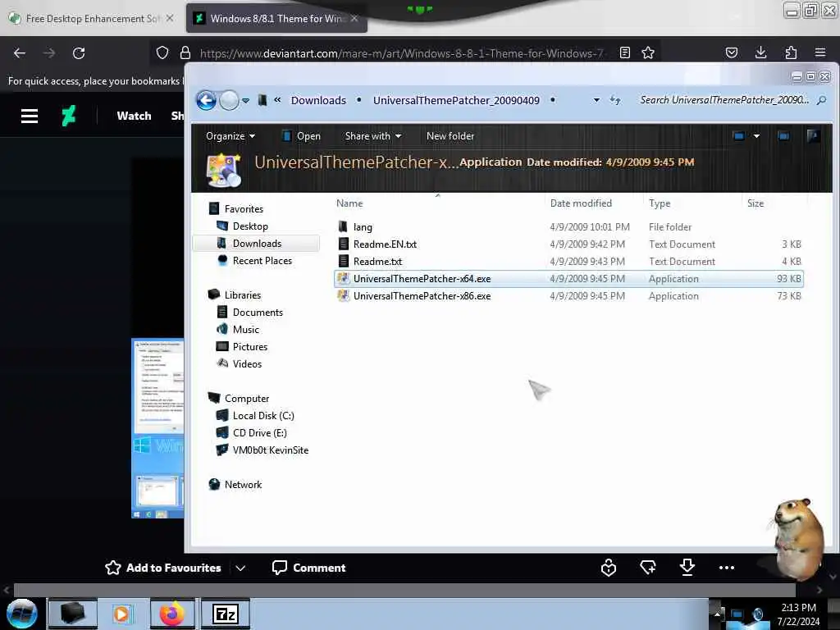
Task: Toggle Firefox reader view icon
Action: (x=624, y=53)
